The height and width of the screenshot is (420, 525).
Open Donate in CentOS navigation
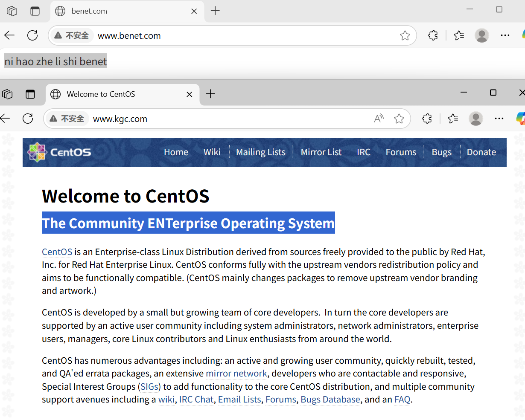pyautogui.click(x=481, y=152)
